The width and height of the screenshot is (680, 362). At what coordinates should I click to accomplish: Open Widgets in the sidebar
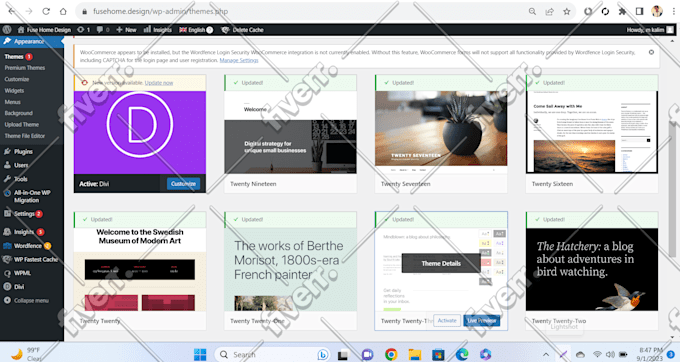click(x=14, y=90)
